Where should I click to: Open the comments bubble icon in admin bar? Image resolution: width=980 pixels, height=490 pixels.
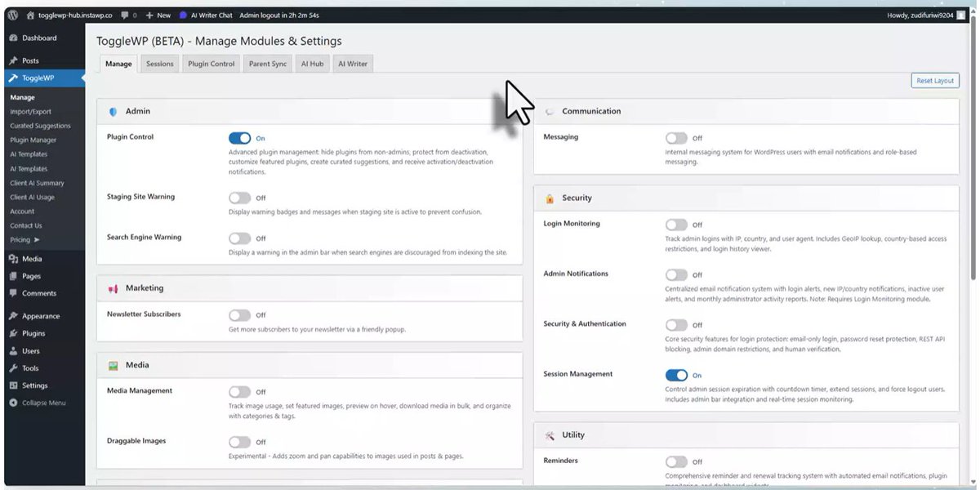[x=124, y=15]
